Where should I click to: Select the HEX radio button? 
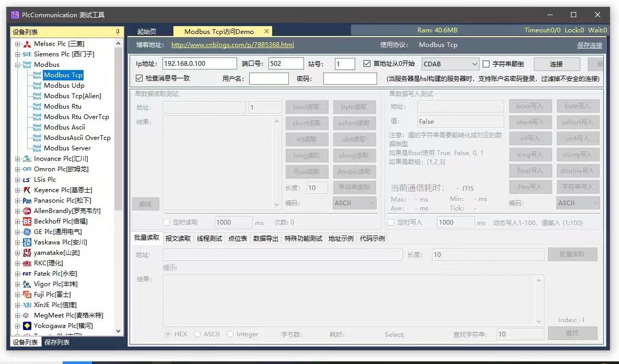click(x=168, y=334)
